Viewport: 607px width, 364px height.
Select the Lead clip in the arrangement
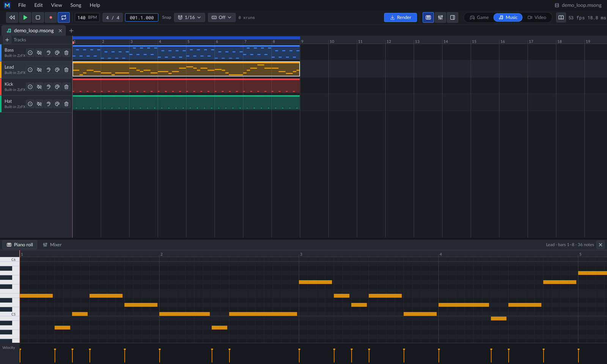pos(186,69)
